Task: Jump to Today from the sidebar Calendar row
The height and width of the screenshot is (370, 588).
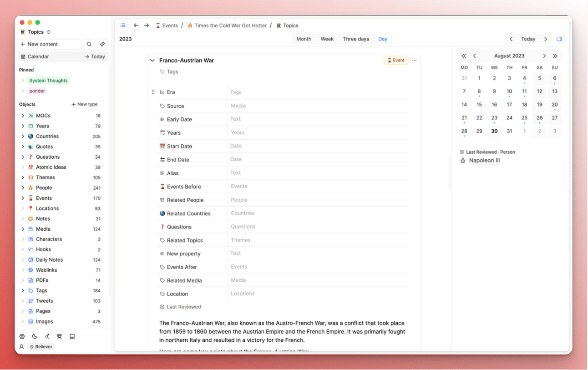Action: 95,57
